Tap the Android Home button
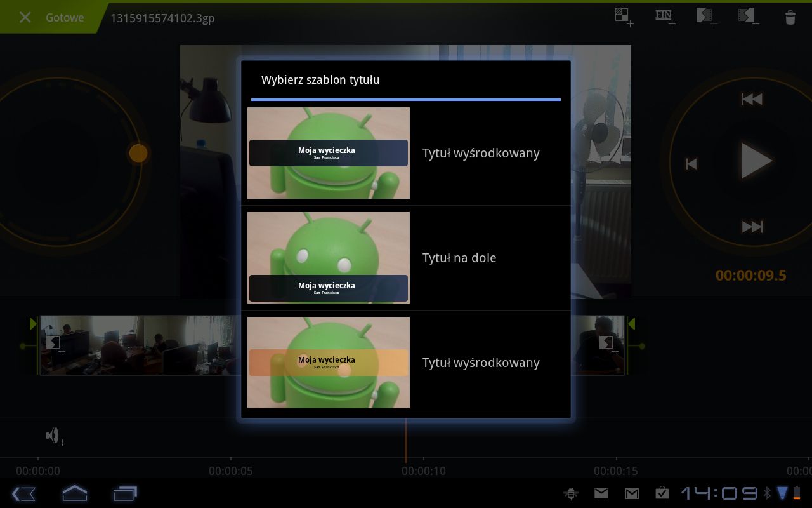 coord(74,493)
